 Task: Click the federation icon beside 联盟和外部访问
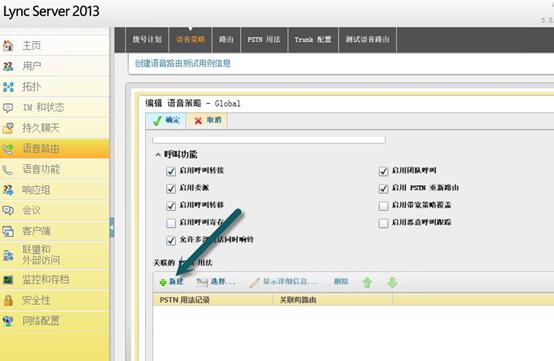8,255
